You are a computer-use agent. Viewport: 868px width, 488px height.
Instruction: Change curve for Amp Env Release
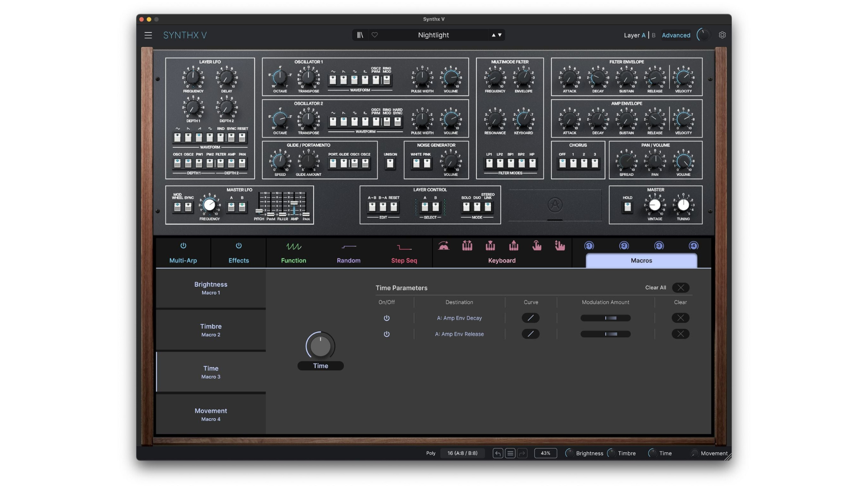(531, 334)
